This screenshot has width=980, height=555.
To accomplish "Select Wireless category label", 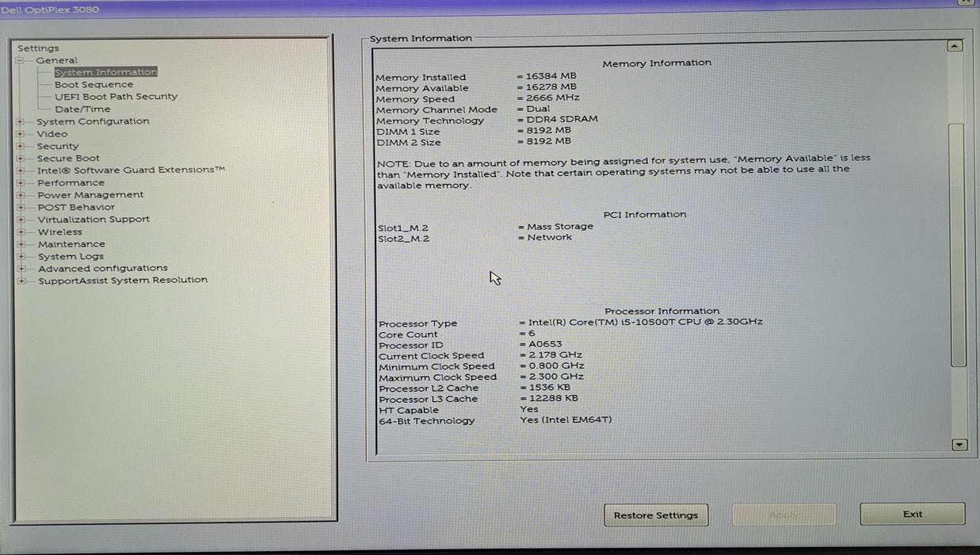I will pos(59,232).
